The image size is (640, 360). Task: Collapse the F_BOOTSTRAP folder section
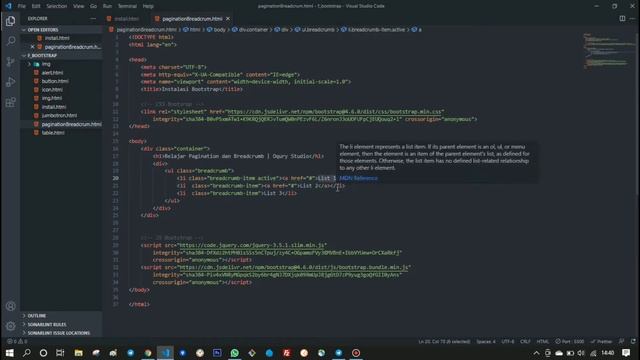click(x=61, y=55)
